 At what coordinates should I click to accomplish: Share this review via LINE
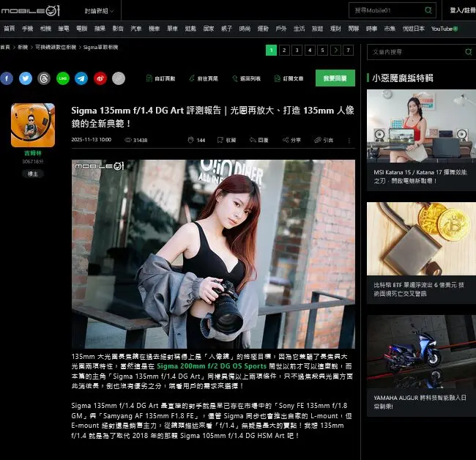pos(63,78)
